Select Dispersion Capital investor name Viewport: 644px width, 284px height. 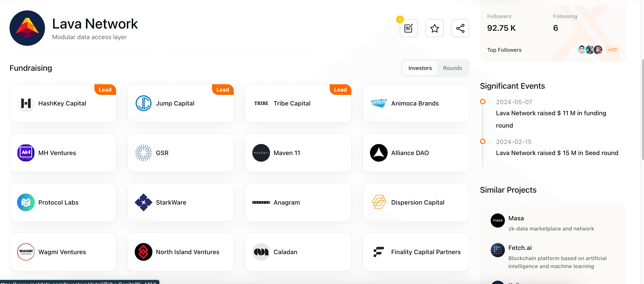tap(418, 202)
